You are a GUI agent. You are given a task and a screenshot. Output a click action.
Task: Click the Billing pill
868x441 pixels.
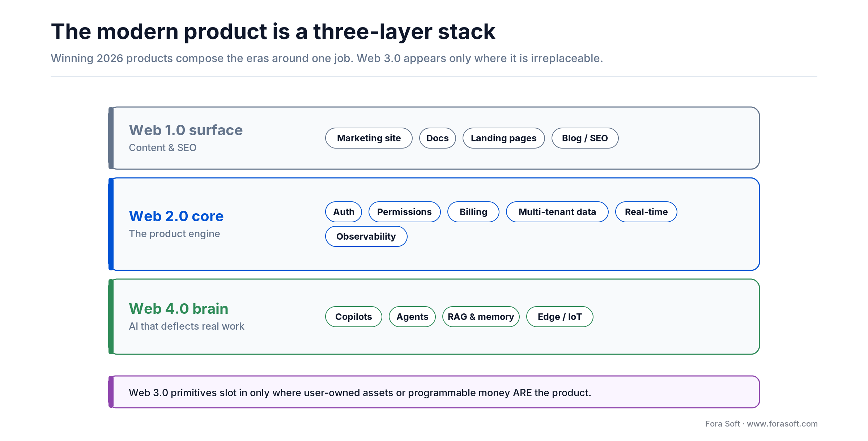[473, 212]
